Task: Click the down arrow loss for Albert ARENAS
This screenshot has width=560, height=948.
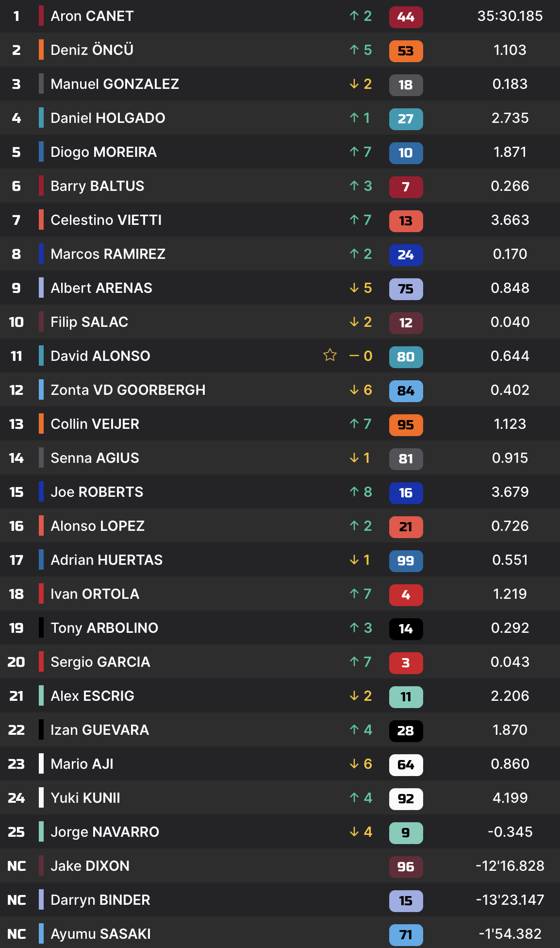Action: (x=361, y=288)
